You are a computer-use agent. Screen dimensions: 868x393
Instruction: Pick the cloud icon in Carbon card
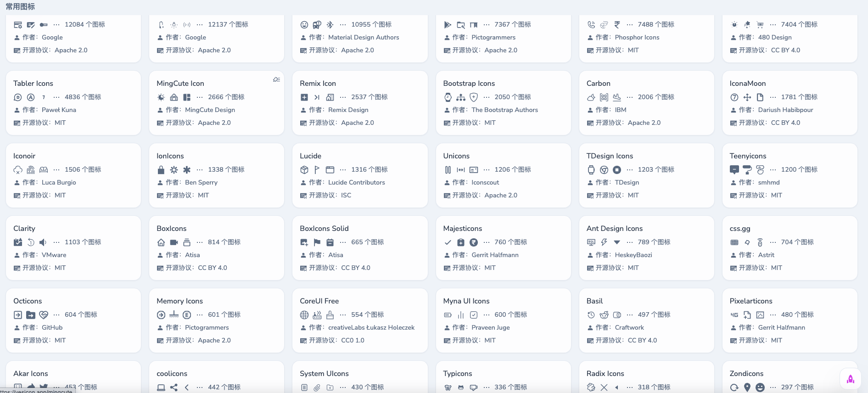[591, 97]
